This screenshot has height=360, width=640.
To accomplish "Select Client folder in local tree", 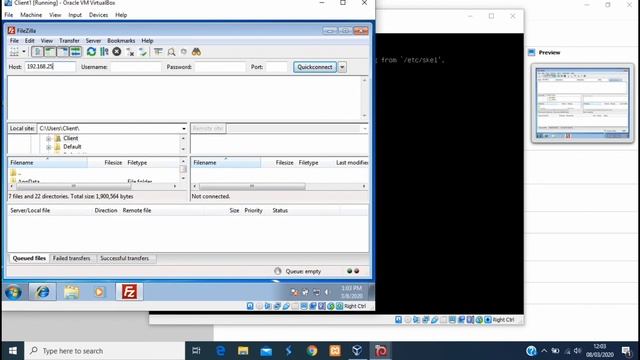I will click(x=71, y=138).
